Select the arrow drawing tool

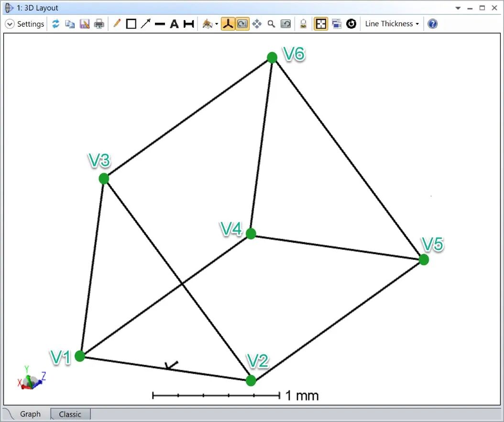click(x=146, y=24)
